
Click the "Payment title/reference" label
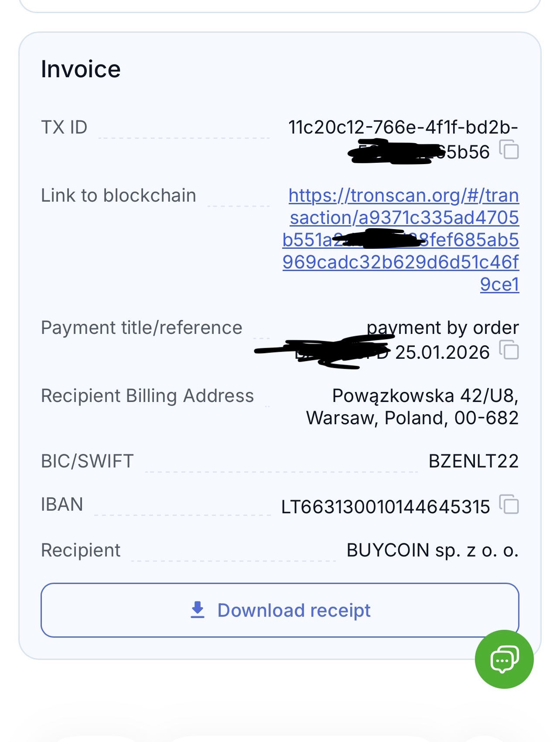141,328
